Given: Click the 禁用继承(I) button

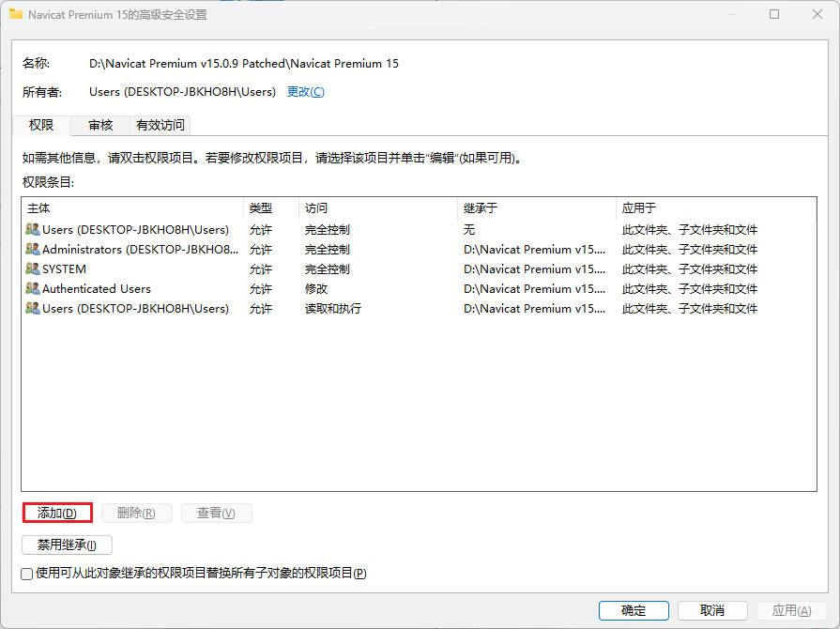Looking at the screenshot, I should pyautogui.click(x=66, y=545).
